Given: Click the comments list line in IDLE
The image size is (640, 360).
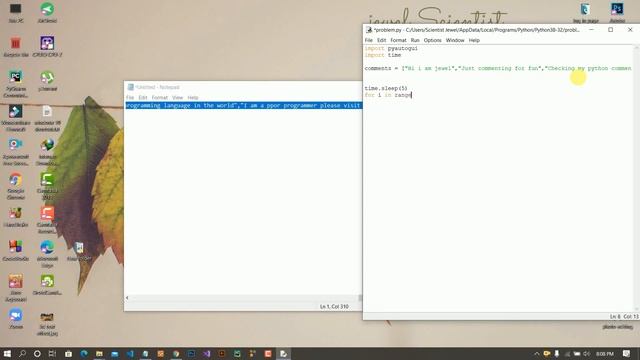Looking at the screenshot, I should [x=498, y=68].
